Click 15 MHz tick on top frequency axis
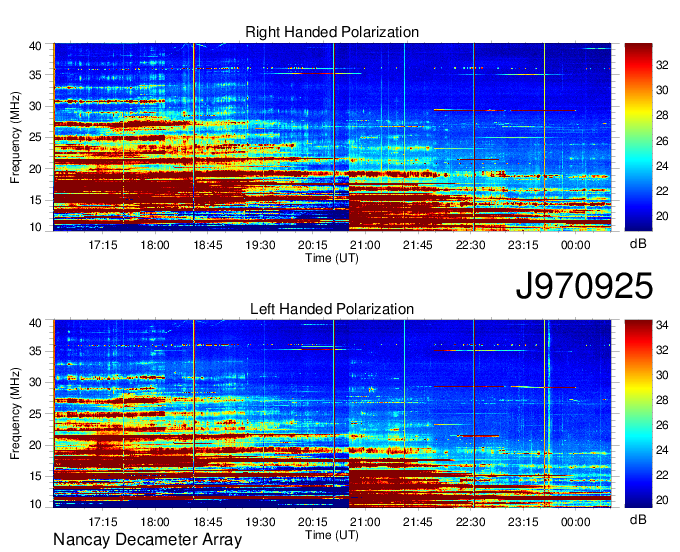680x552 pixels. 35,200
